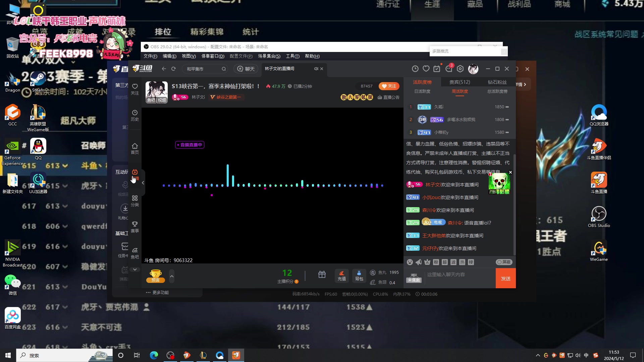Viewport: 644px width, 362px height.
Task: Open messages icon with badge 3
Action: click(449, 69)
